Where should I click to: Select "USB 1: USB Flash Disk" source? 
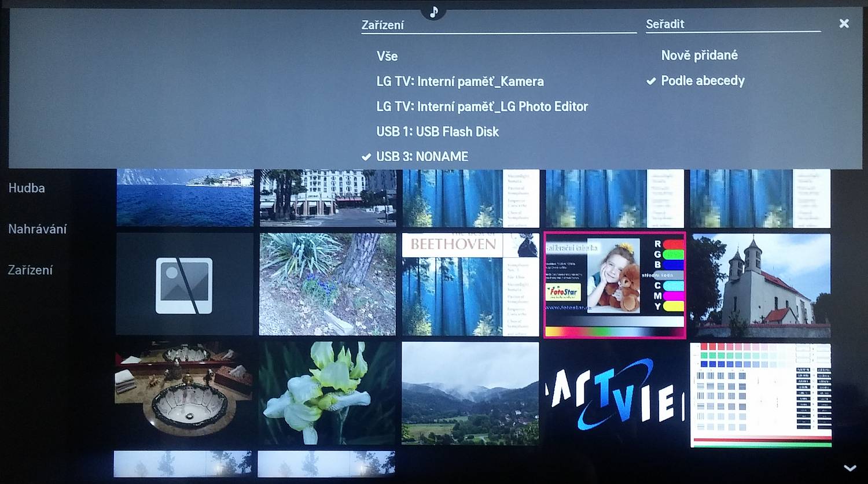[x=437, y=131]
